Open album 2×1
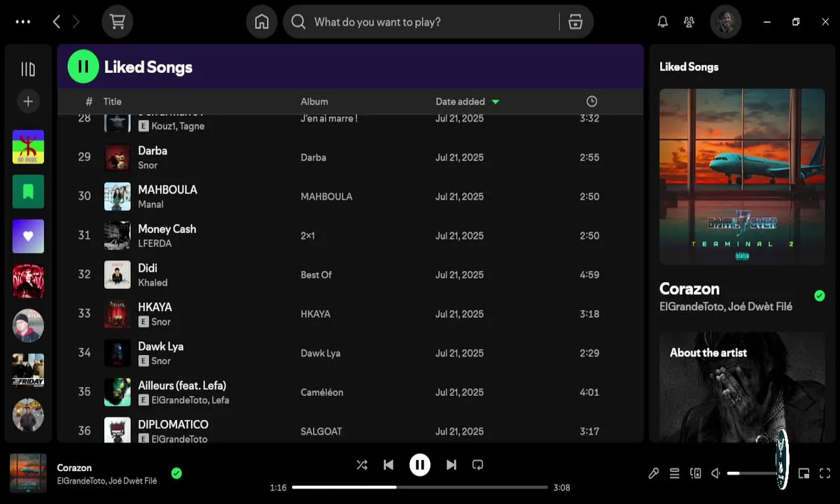The image size is (840, 504). pyautogui.click(x=307, y=236)
